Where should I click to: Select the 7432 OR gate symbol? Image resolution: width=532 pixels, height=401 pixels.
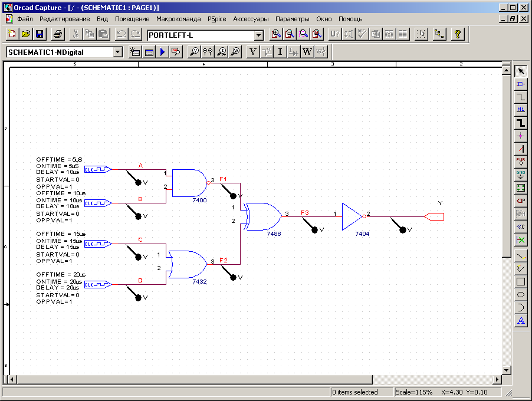(x=188, y=264)
